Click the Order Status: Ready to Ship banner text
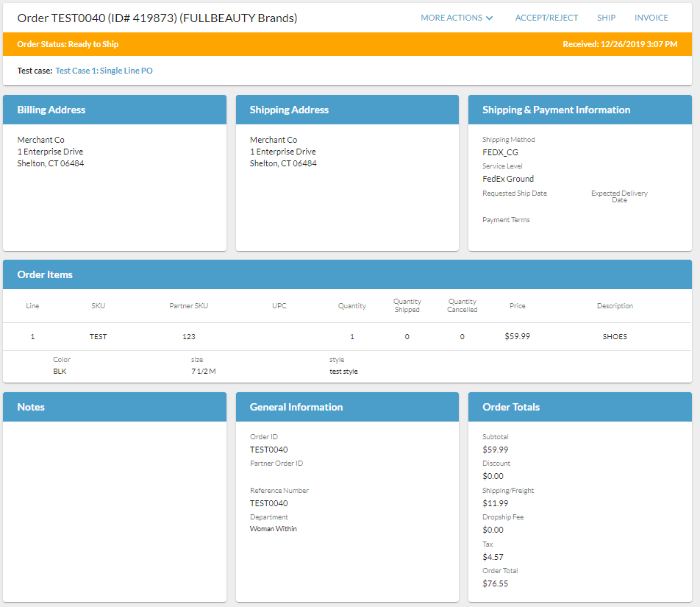Screen dimensions: 700x607 (x=68, y=44)
